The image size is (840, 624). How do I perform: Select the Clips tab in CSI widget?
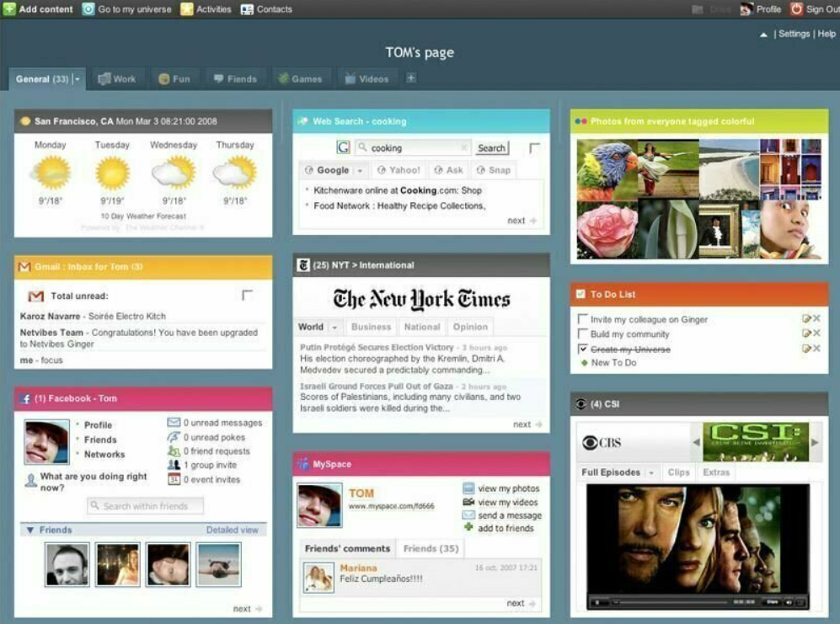[679, 472]
